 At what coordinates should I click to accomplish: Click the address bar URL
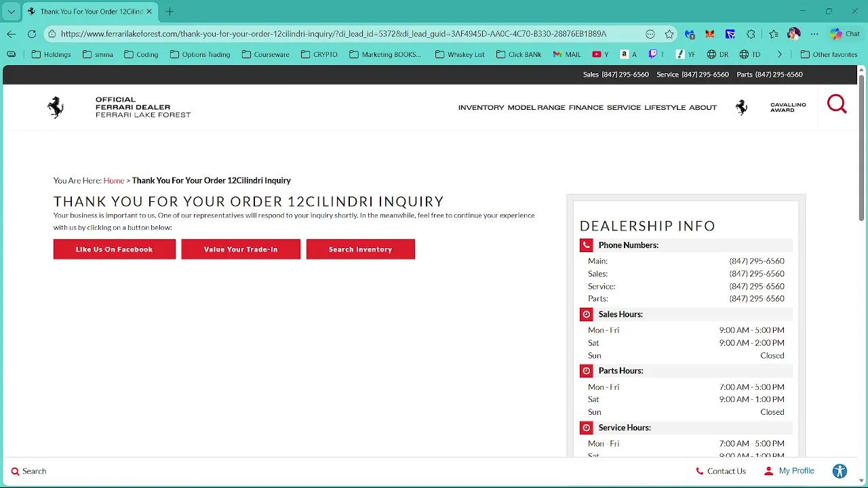pos(334,34)
